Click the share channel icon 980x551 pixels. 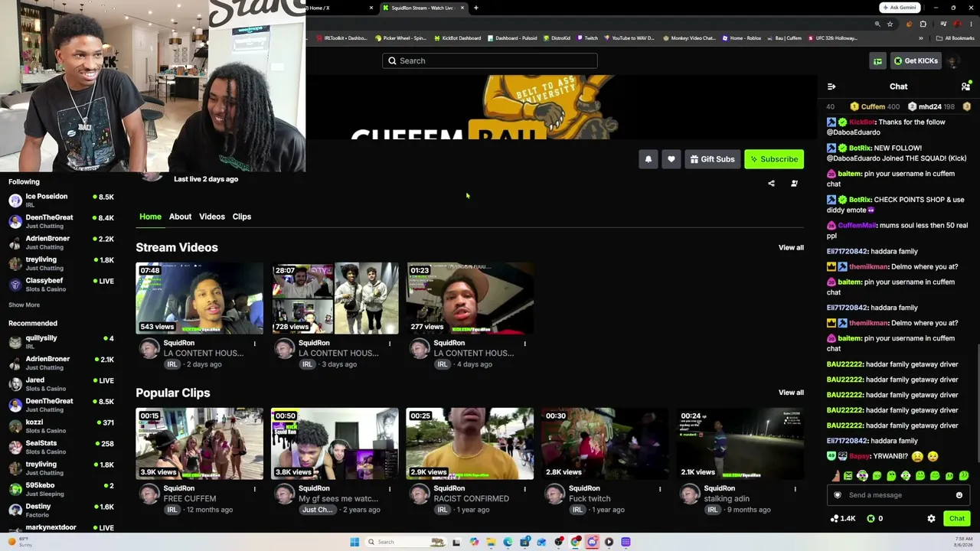(x=771, y=184)
